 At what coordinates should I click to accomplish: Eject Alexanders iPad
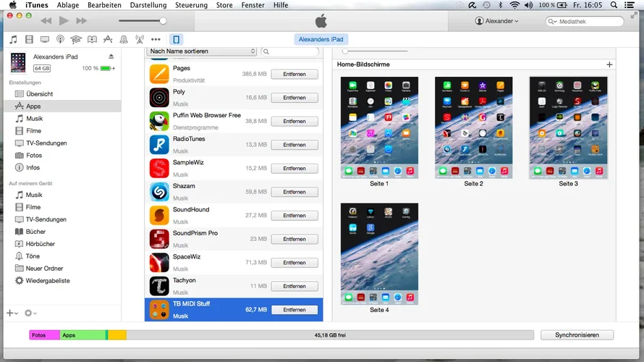(111, 56)
